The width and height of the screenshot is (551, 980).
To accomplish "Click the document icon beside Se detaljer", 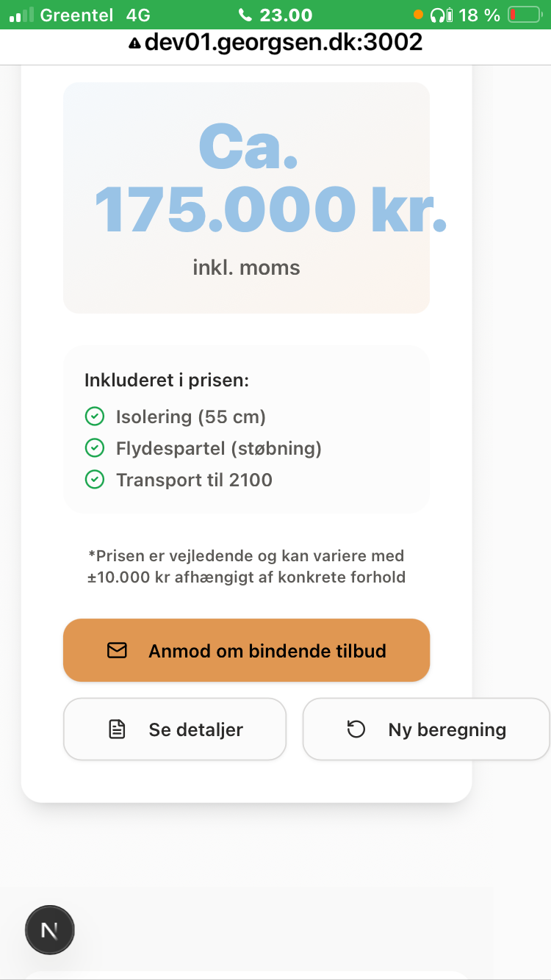I will (x=117, y=729).
